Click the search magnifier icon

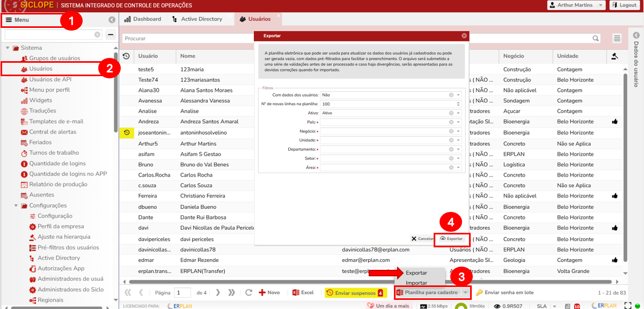596,39
